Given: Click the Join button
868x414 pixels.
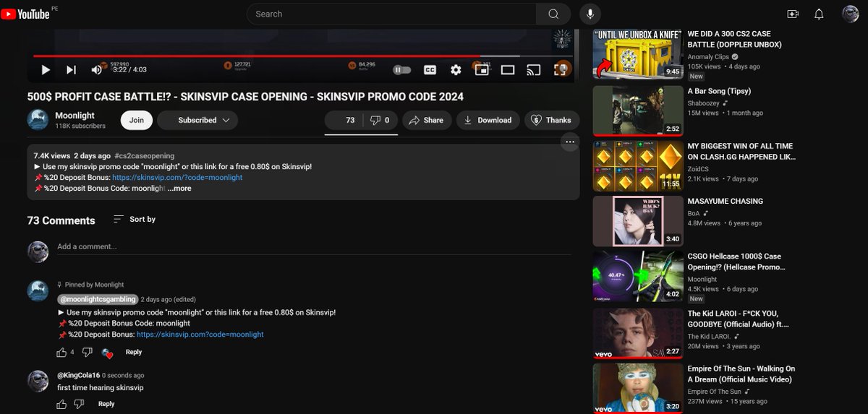Looking at the screenshot, I should [137, 120].
